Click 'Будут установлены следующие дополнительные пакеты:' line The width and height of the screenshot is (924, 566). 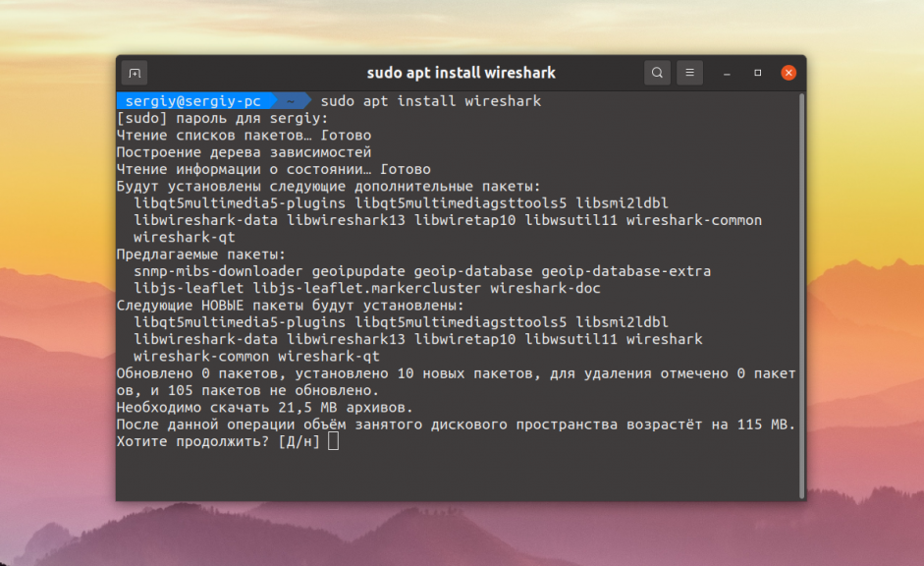click(x=328, y=187)
